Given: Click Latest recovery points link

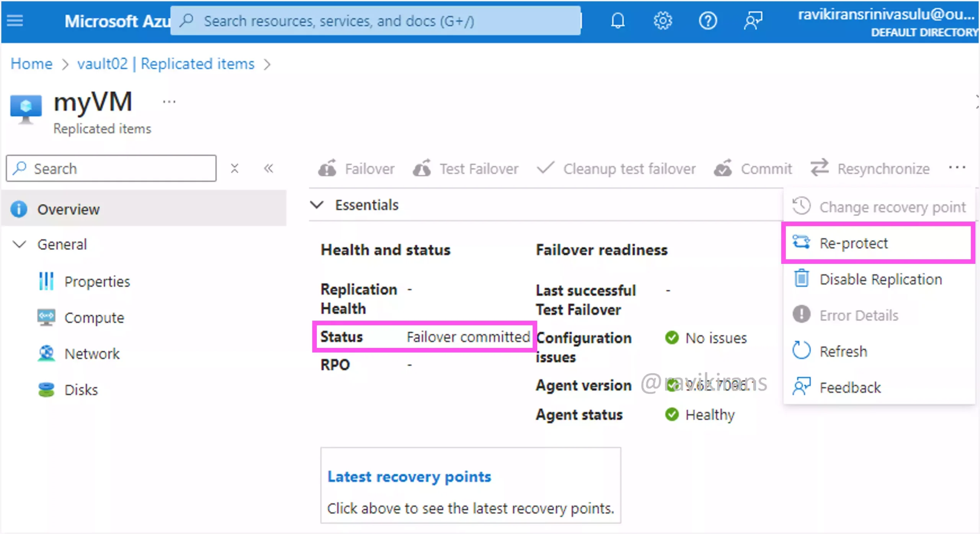Looking at the screenshot, I should coord(409,476).
